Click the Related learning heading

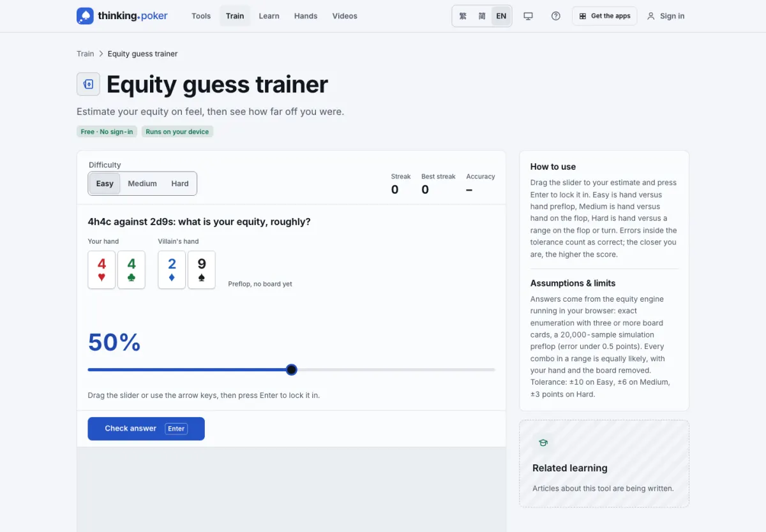click(x=570, y=468)
